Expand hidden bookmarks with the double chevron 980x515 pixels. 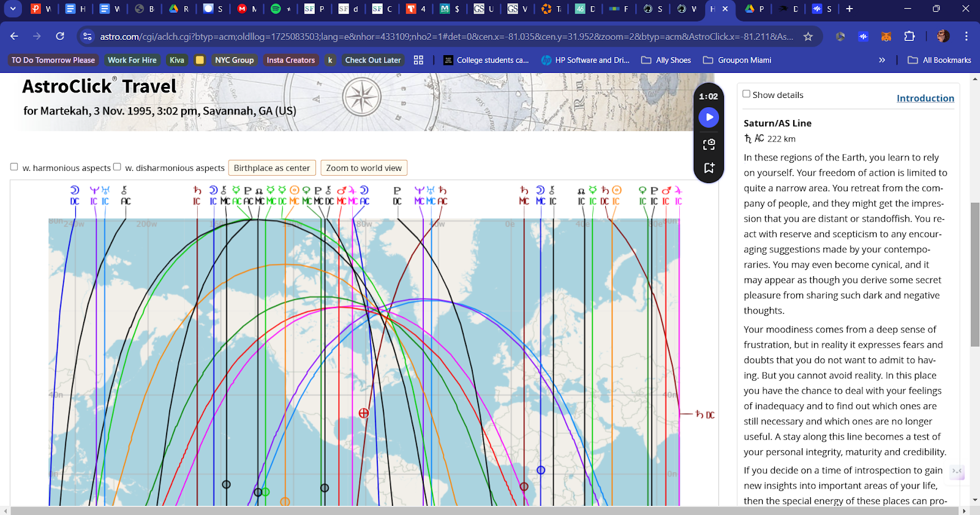[882, 60]
